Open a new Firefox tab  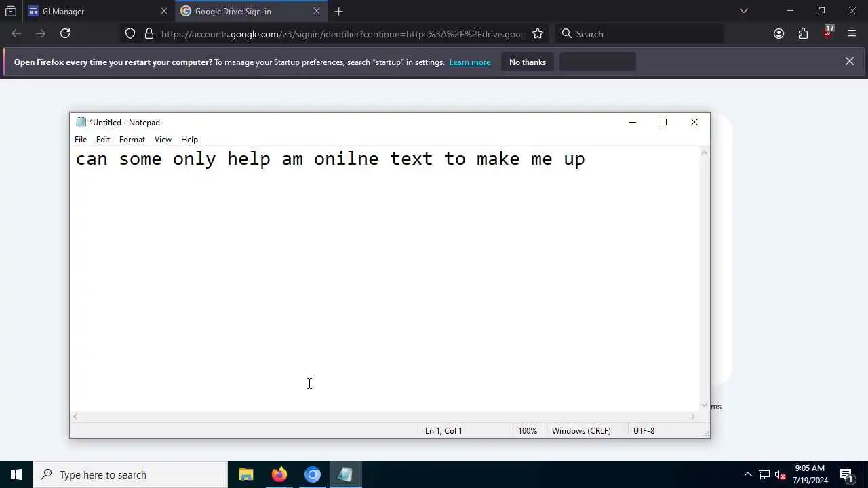pos(339,11)
